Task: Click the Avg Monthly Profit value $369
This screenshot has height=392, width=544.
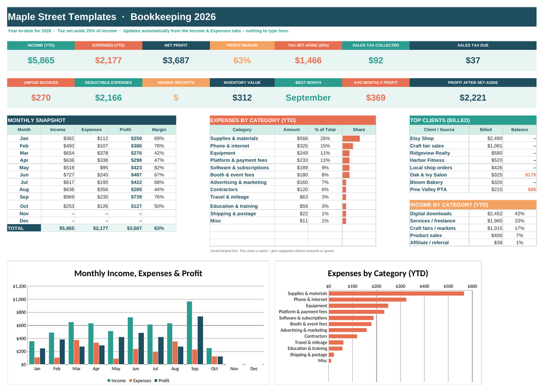Action: [x=376, y=98]
